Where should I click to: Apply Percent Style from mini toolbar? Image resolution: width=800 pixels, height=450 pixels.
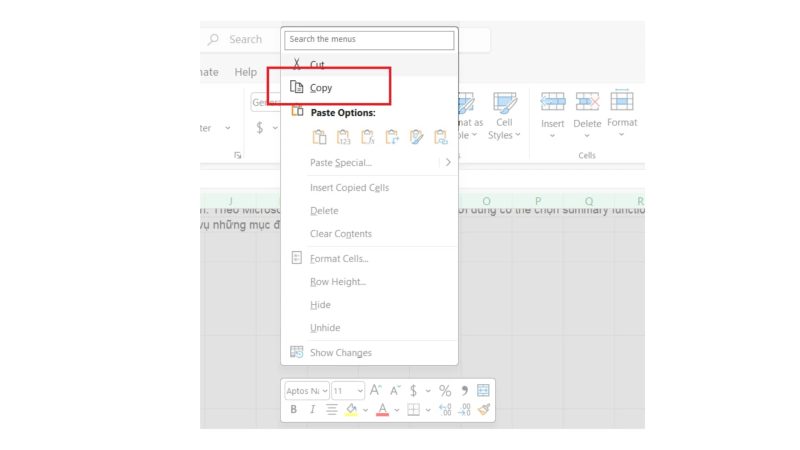[x=445, y=391]
